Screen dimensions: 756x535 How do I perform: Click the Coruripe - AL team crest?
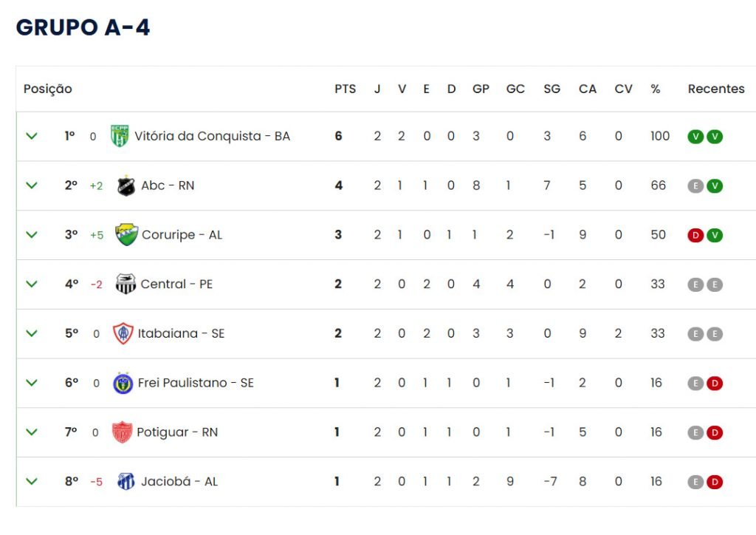[127, 235]
